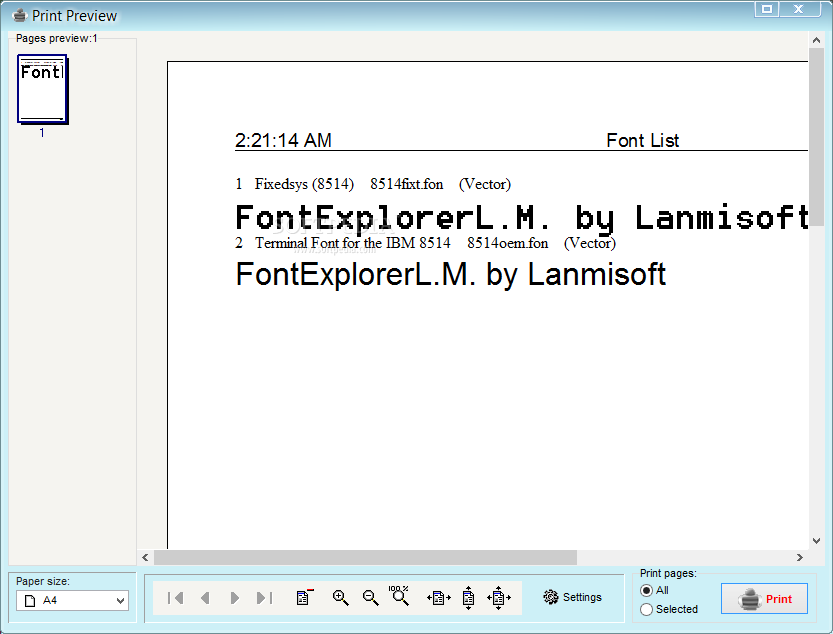This screenshot has width=833, height=634.
Task: Click the horizontal scrollbar thumb
Action: [366, 557]
